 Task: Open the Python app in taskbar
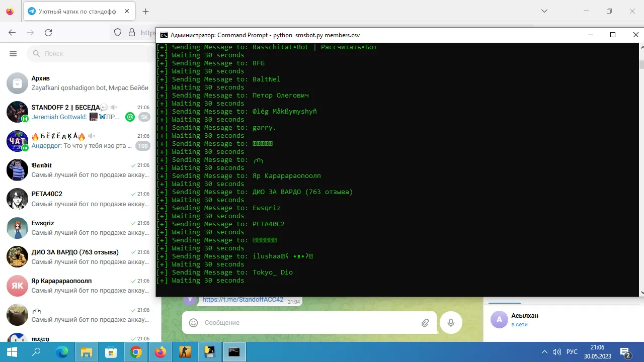(x=209, y=352)
